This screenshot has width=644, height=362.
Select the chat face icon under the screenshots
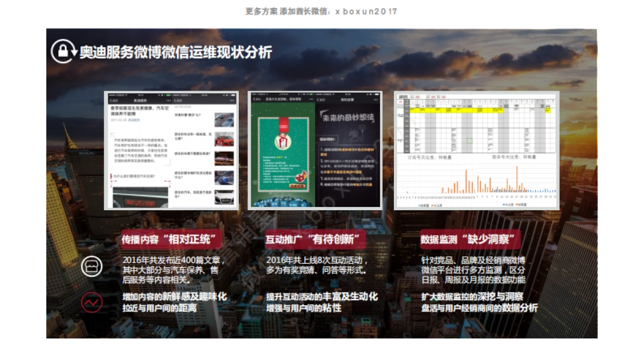92,264
